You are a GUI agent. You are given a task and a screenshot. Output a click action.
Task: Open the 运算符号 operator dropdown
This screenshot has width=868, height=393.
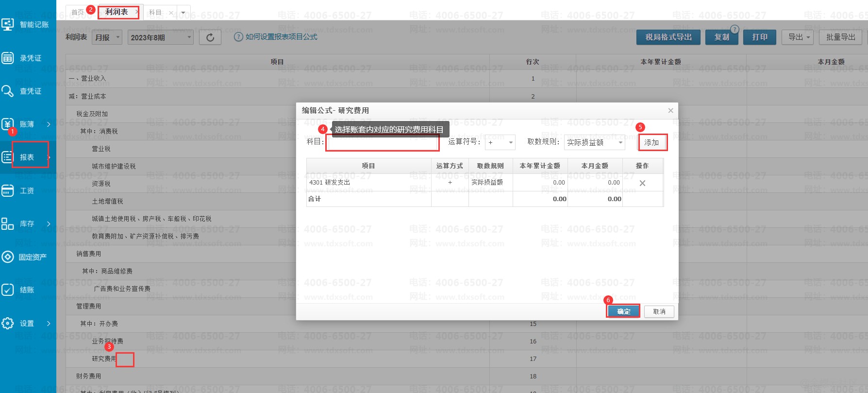(x=501, y=142)
